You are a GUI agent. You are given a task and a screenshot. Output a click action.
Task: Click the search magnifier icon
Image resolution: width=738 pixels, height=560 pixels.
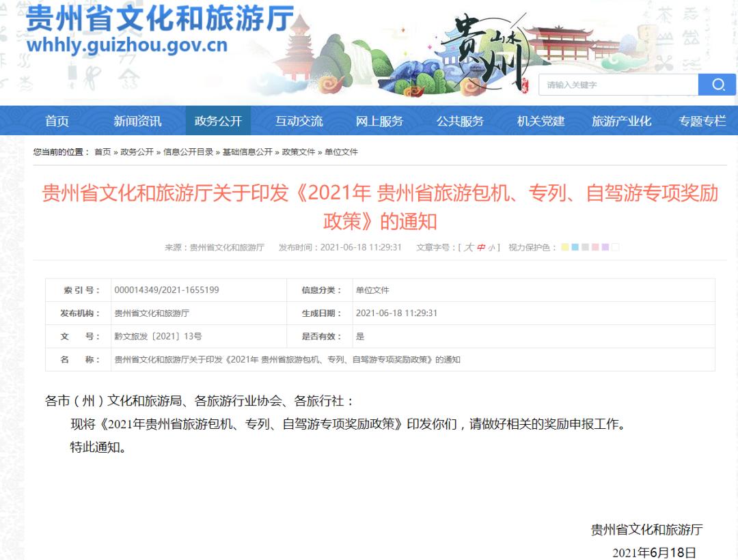[x=717, y=85]
